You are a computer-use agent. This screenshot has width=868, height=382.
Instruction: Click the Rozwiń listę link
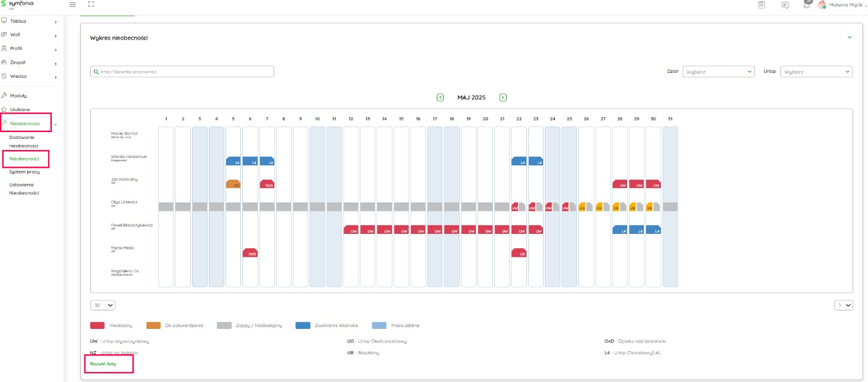[x=103, y=364]
